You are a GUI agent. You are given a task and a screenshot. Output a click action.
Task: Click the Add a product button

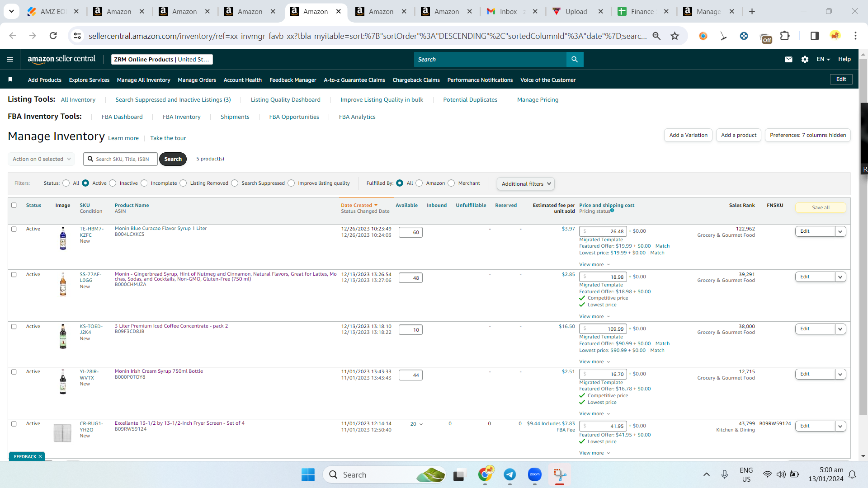pos(739,135)
